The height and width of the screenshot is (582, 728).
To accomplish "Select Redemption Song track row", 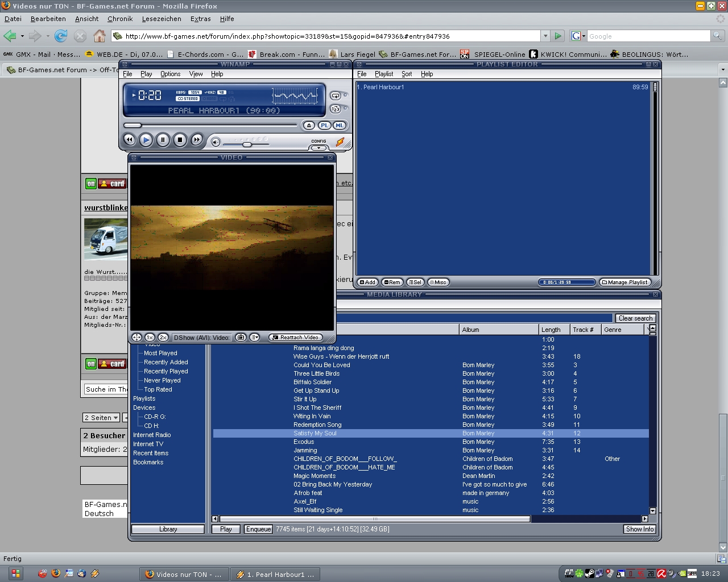I will point(431,425).
